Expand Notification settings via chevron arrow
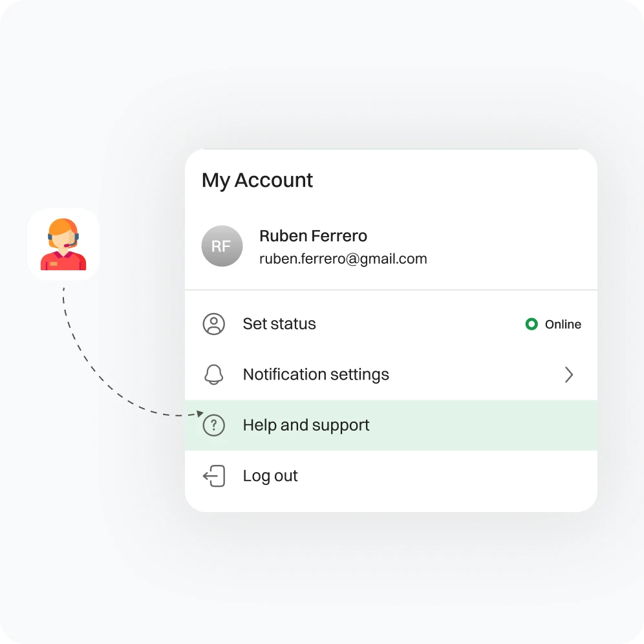Viewport: 644px width, 644px height. (x=569, y=374)
